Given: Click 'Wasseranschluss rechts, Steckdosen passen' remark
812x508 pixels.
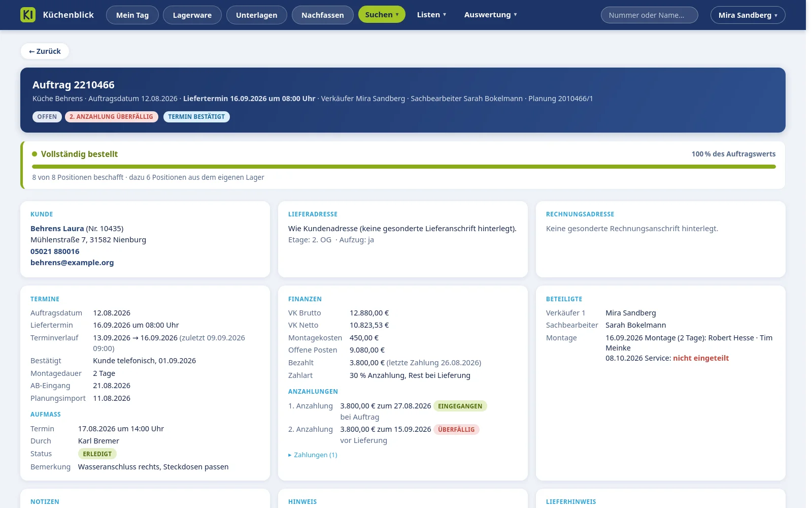Looking at the screenshot, I should coord(153,467).
